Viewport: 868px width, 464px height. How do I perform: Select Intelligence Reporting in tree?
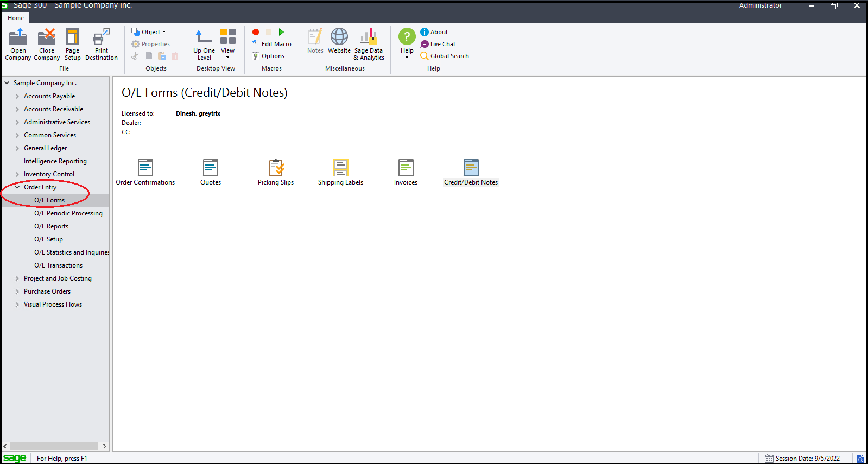pyautogui.click(x=55, y=161)
